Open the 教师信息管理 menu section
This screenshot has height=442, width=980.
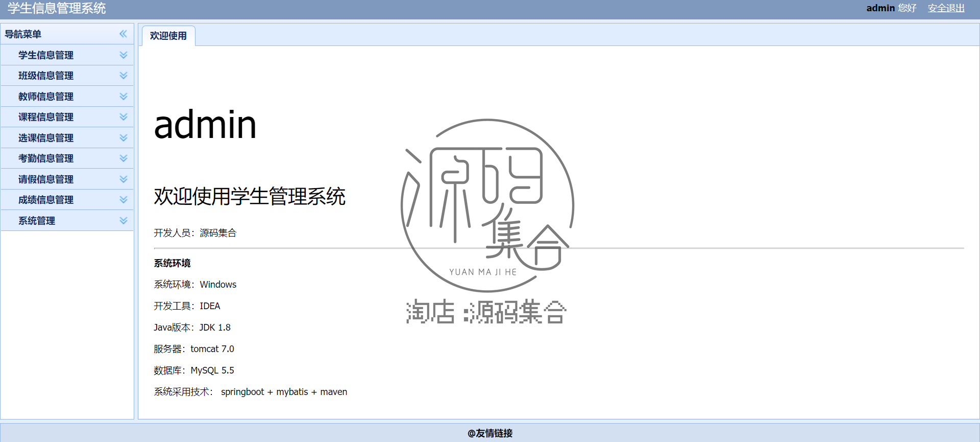pyautogui.click(x=67, y=96)
